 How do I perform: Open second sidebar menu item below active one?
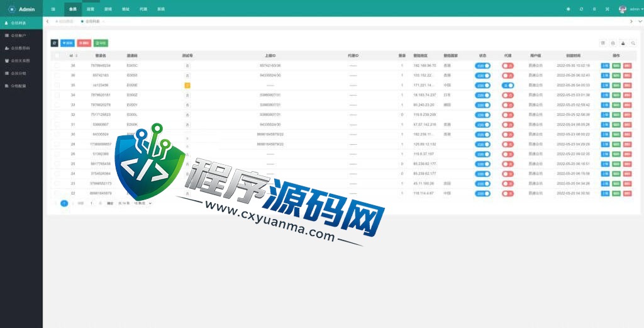[21, 35]
